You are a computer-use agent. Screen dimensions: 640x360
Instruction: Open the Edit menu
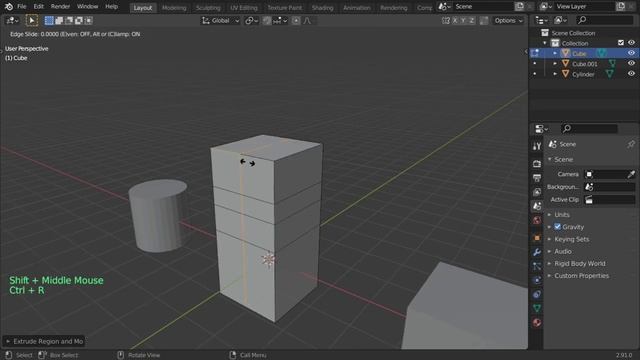point(38,7)
